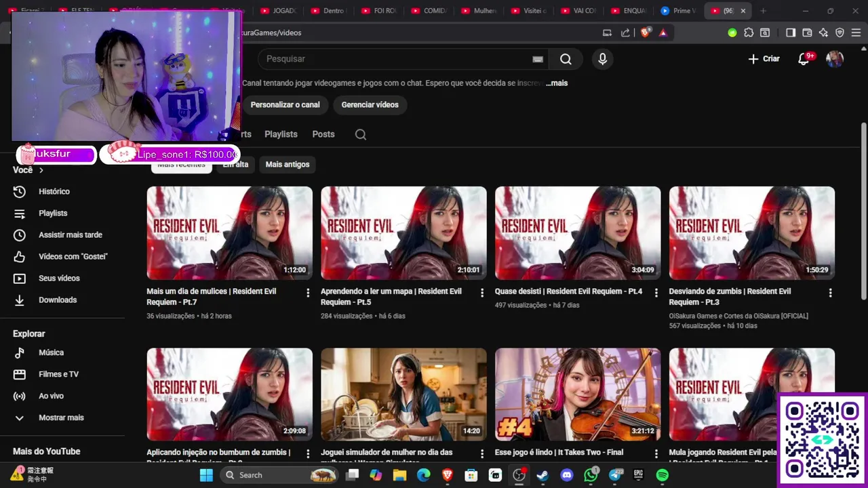The width and height of the screenshot is (868, 488).
Task: Switch to the Playlists channel tab
Action: point(281,134)
